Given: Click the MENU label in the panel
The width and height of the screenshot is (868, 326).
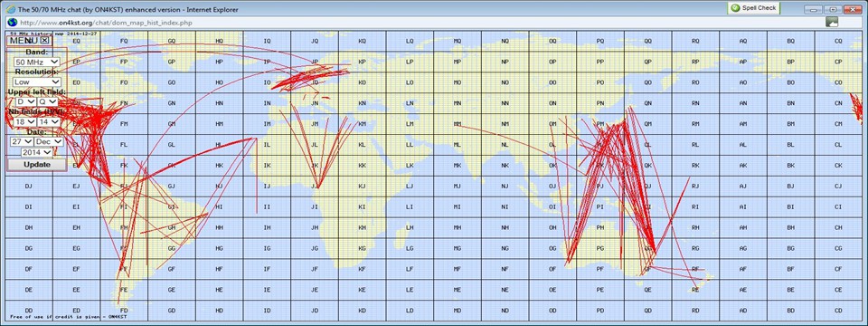Looking at the screenshot, I should coord(24,41).
